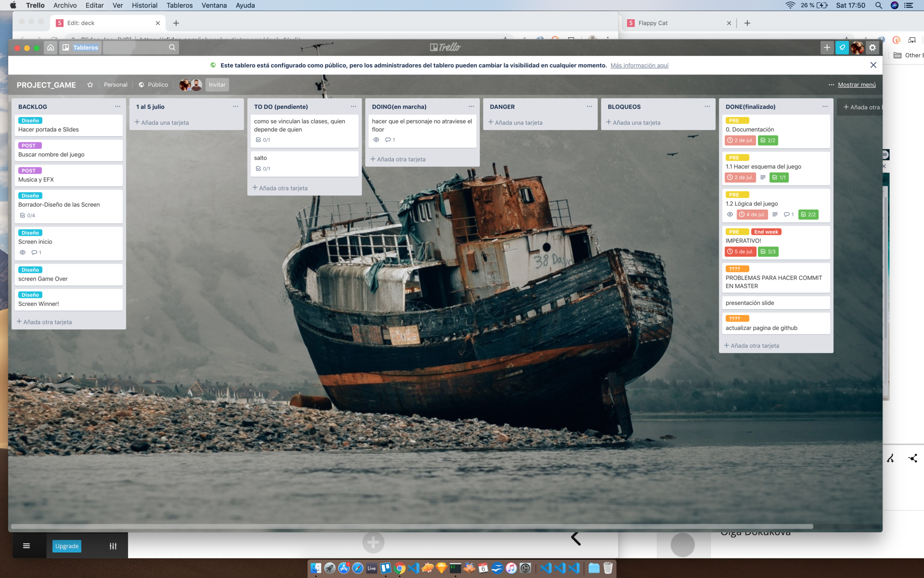Close the public board info banner

pos(873,65)
